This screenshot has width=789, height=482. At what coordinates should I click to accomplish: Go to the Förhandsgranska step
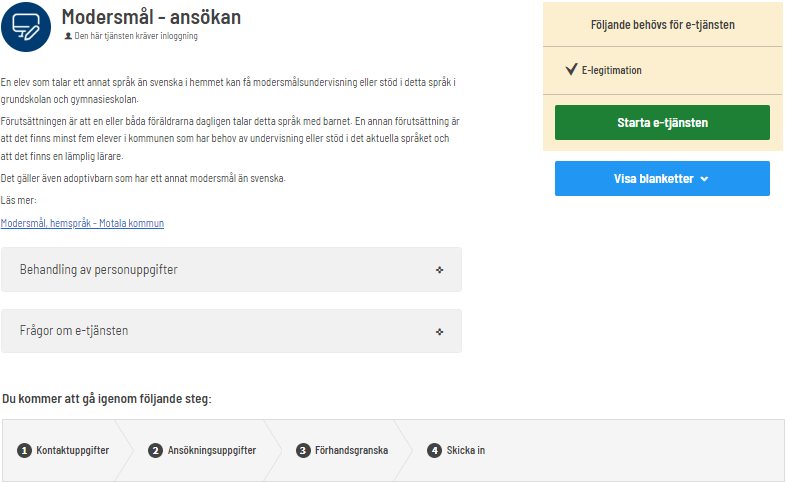[350, 451]
